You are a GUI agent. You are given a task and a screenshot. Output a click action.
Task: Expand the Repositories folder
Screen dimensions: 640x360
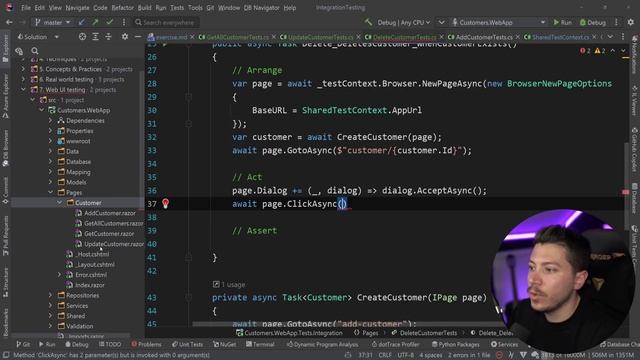coord(51,295)
